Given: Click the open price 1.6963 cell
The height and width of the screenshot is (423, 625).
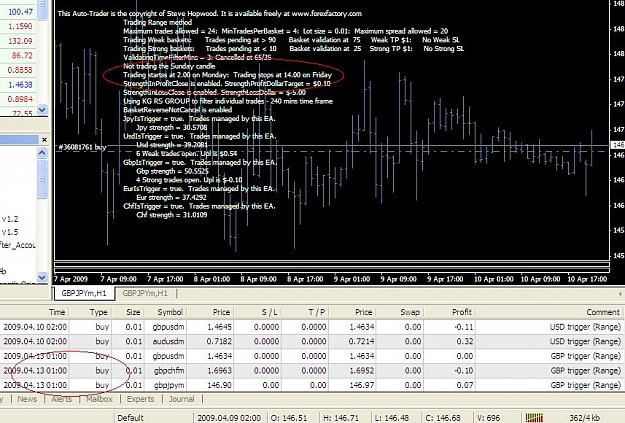Looking at the screenshot, I should click(x=219, y=371).
